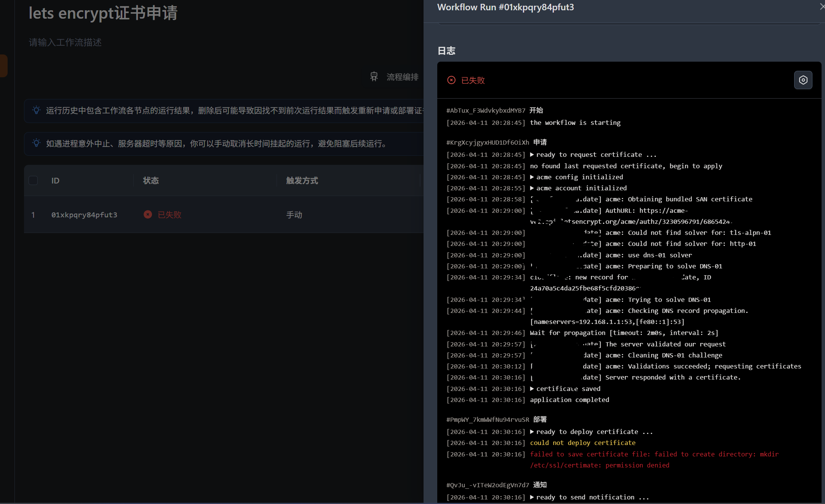The height and width of the screenshot is (504, 825).
Task: Toggle the select-all checkbox in table header
Action: click(34, 180)
